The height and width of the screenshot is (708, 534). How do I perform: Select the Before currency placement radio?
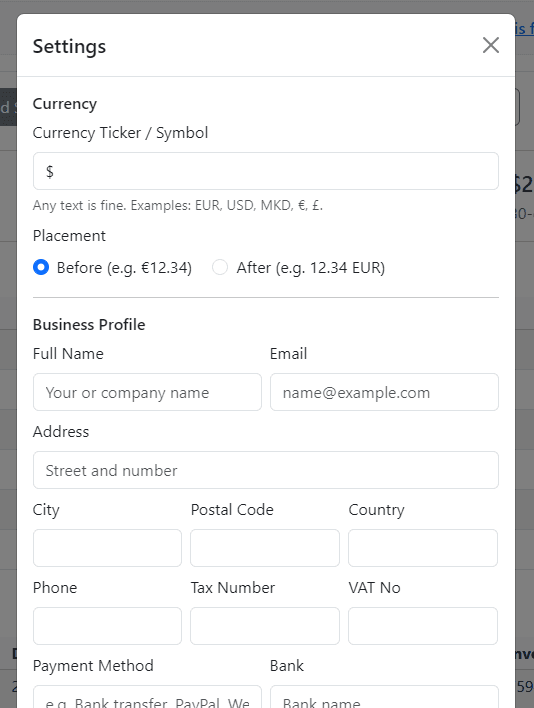pos(41,267)
